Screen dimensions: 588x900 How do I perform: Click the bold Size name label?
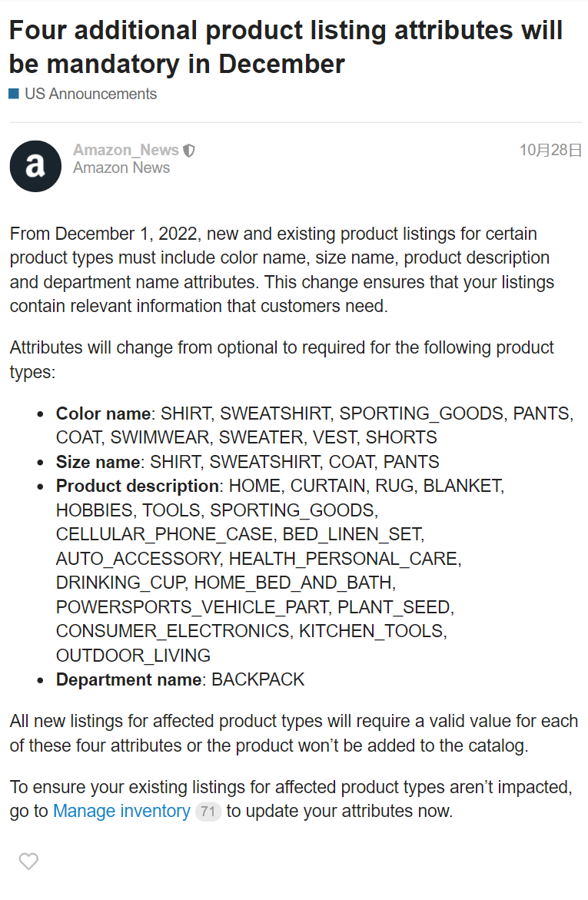98,461
